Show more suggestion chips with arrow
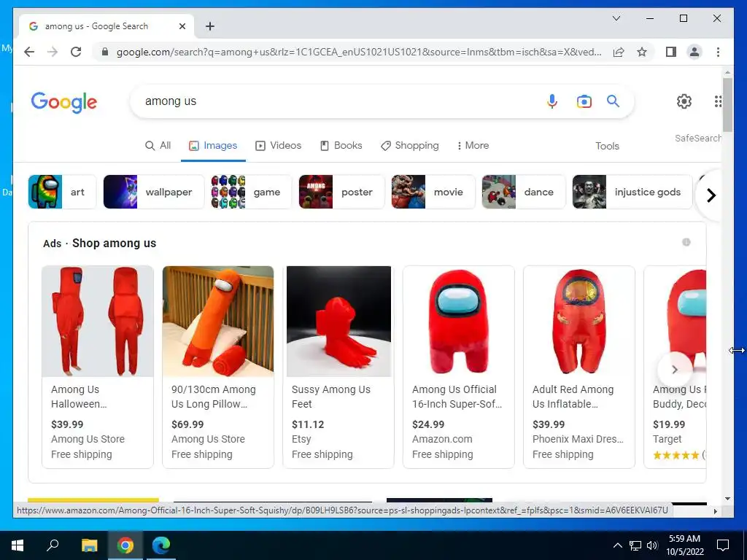 tap(711, 195)
